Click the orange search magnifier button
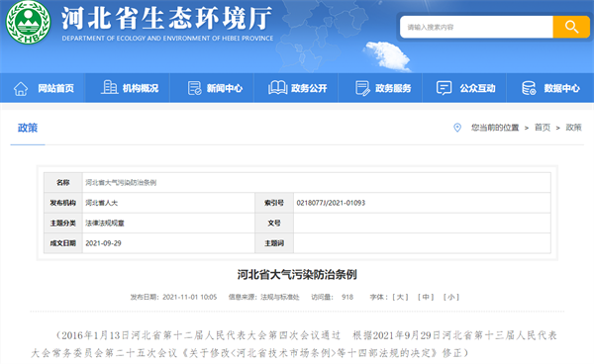The image size is (594, 364). 571,27
